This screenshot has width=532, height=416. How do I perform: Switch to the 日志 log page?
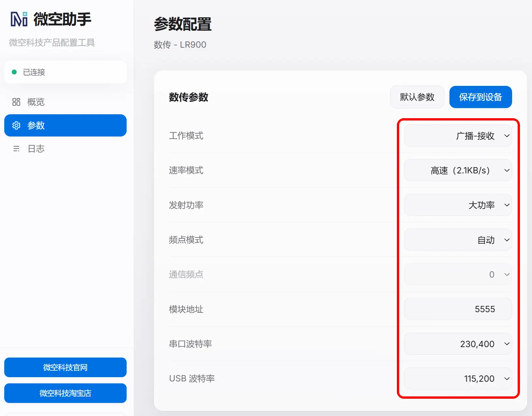[65, 149]
